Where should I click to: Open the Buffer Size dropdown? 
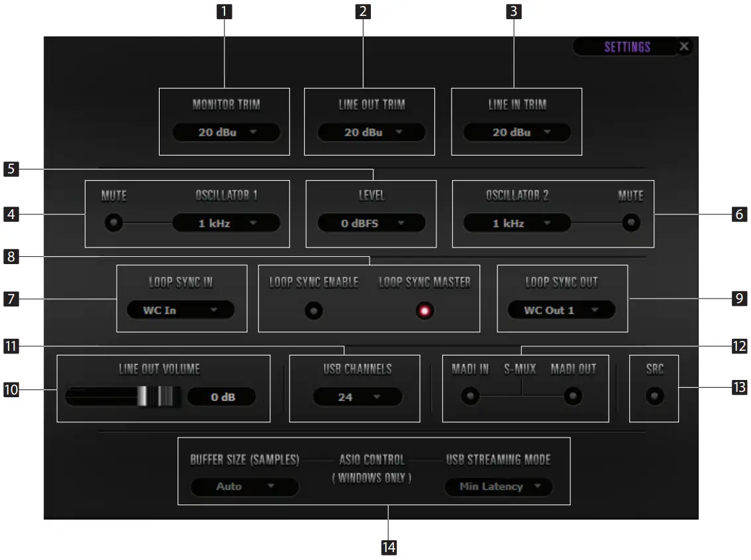click(x=245, y=487)
